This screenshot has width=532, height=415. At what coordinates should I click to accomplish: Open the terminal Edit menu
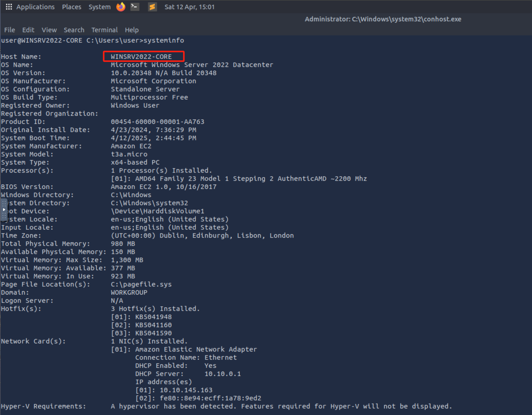click(x=28, y=30)
